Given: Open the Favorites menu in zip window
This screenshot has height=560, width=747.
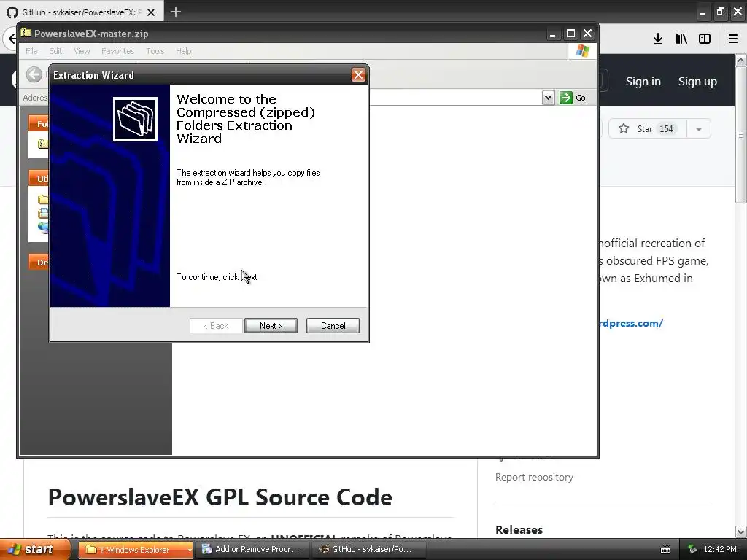Looking at the screenshot, I should click(117, 51).
